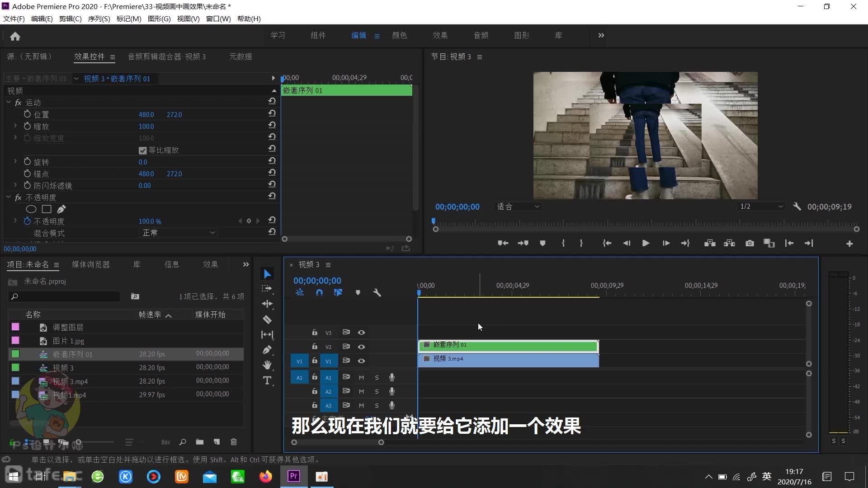This screenshot has width=868, height=488.
Task: Reset the Rotation parameter
Action: tap(272, 161)
